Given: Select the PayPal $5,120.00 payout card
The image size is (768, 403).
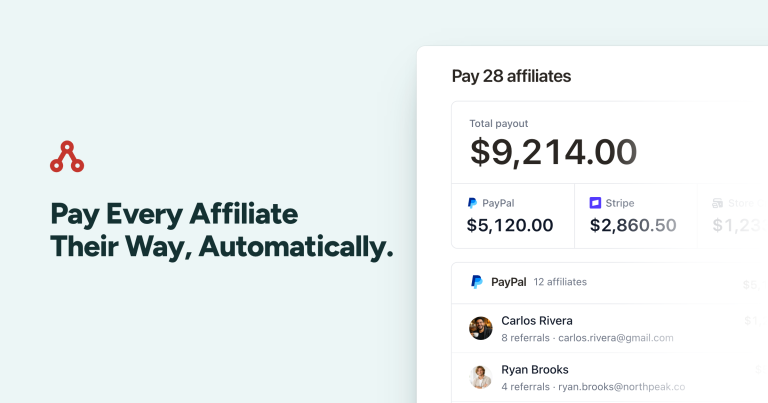Looking at the screenshot, I should (513, 216).
